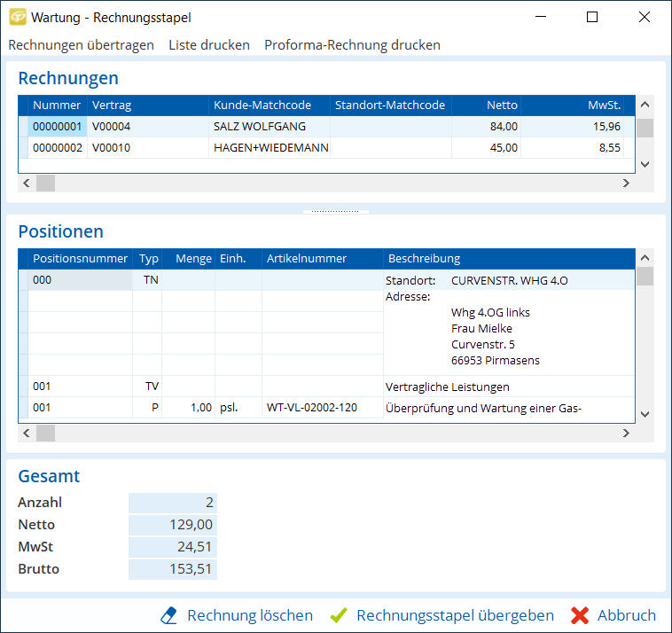Select invoice row 00000002 HAGEN+WIEDEMANN
Viewport: 672px width, 633px height.
[266, 148]
